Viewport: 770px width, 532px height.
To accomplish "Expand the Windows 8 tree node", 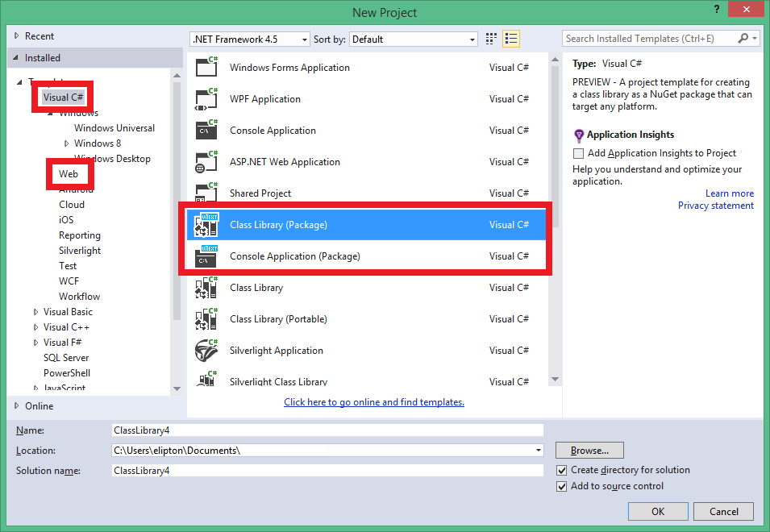I will (x=67, y=143).
